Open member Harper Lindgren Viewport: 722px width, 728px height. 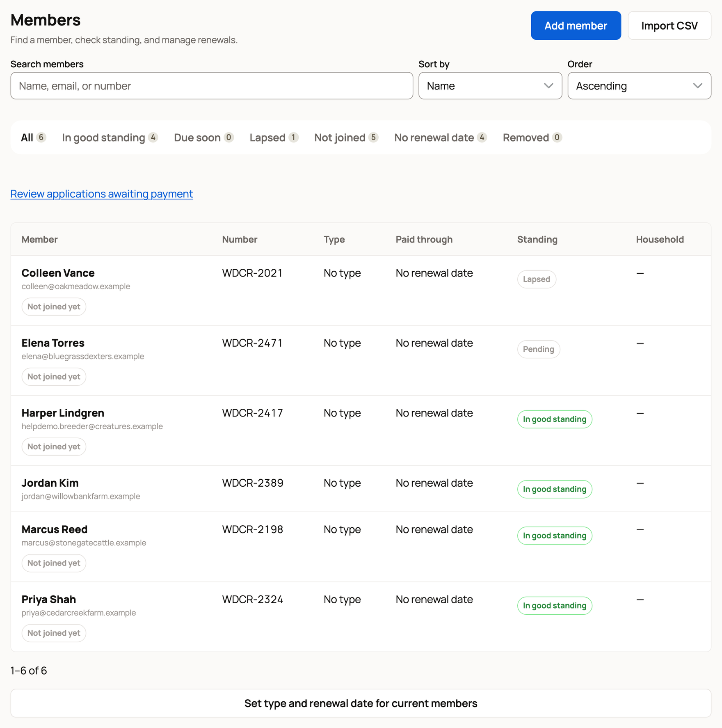[63, 413]
